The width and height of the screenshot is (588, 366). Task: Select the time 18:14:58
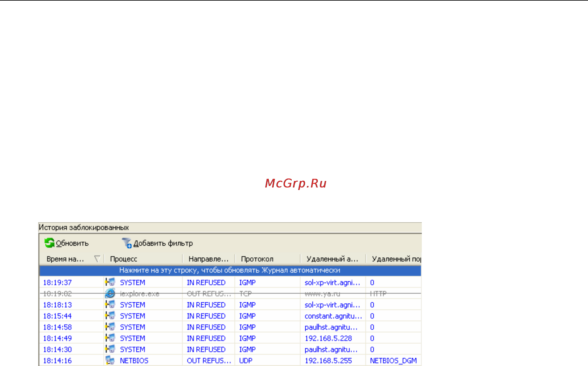(57, 327)
